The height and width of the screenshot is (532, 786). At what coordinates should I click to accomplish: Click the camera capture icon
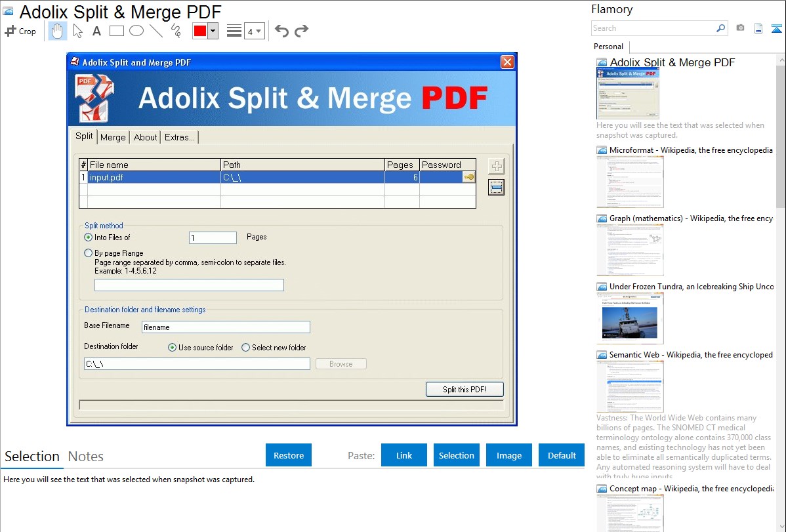coord(740,28)
